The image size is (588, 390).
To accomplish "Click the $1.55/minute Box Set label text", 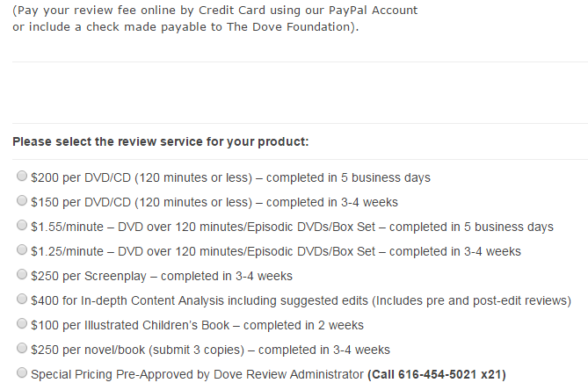I will pyautogui.click(x=292, y=227).
